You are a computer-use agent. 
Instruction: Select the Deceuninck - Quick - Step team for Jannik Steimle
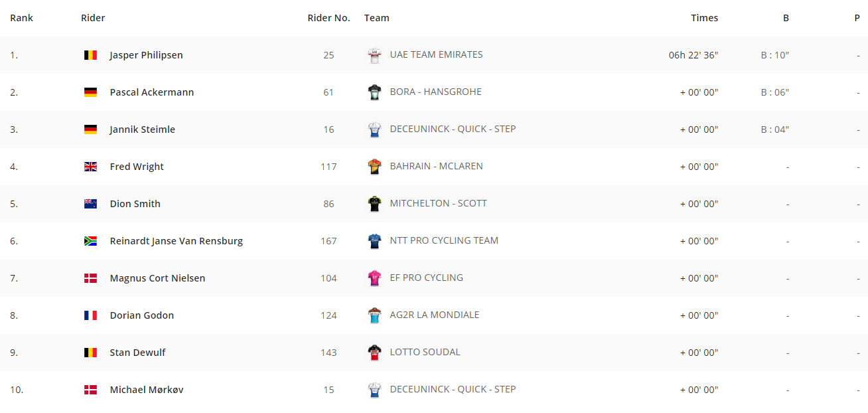click(x=453, y=129)
